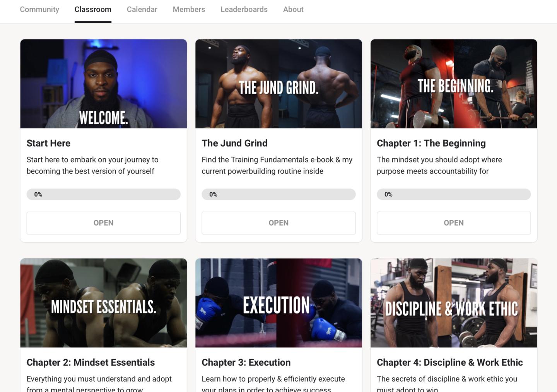Click OPEN button for Chapter 1: The Beginning
Screen dimensions: 557x392
(454, 223)
